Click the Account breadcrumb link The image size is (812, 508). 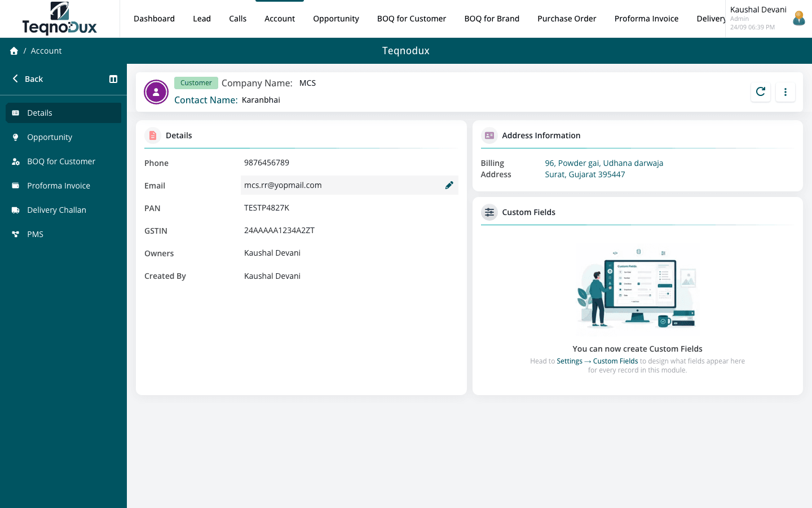[x=46, y=51]
